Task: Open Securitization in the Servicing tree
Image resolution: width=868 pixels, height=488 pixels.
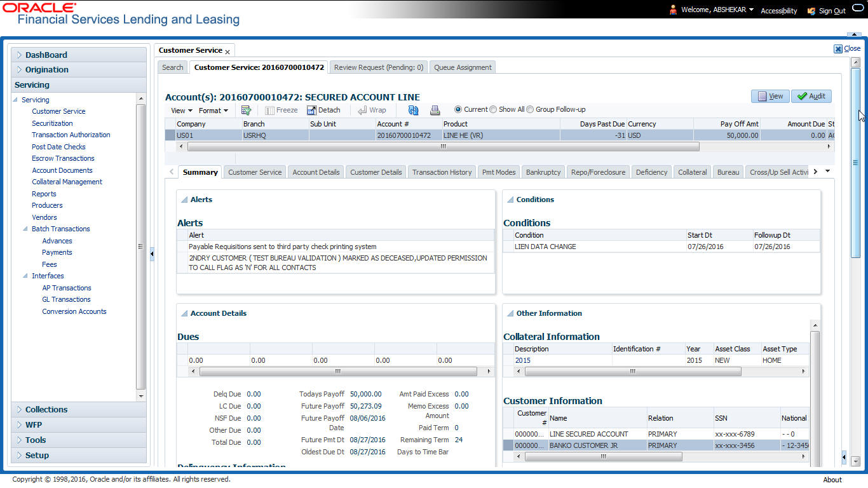Action: coord(52,123)
